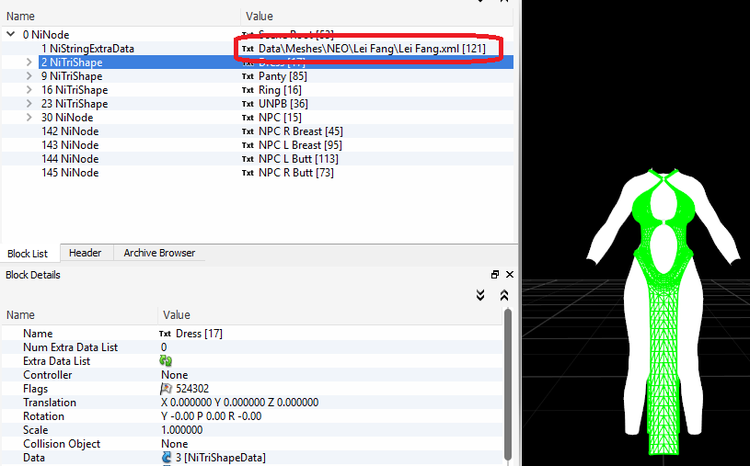Switch to the Block List tab
The width and height of the screenshot is (750, 466).
coord(28,254)
